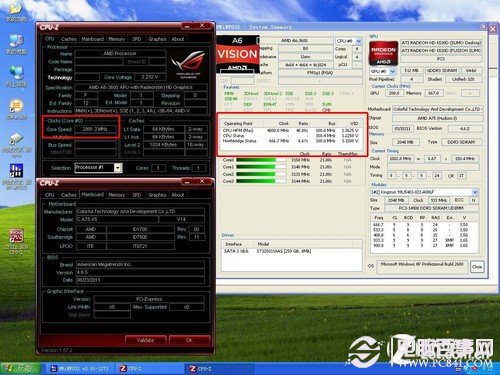Open Graphics tab in upper CPU-Z window
Screen dimensions: 500x375
coord(157,39)
